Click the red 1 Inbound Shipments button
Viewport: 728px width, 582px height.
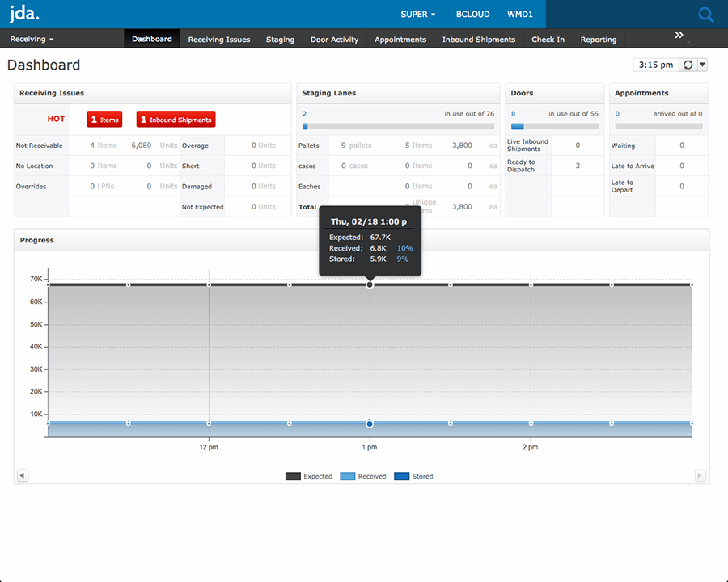click(x=176, y=119)
